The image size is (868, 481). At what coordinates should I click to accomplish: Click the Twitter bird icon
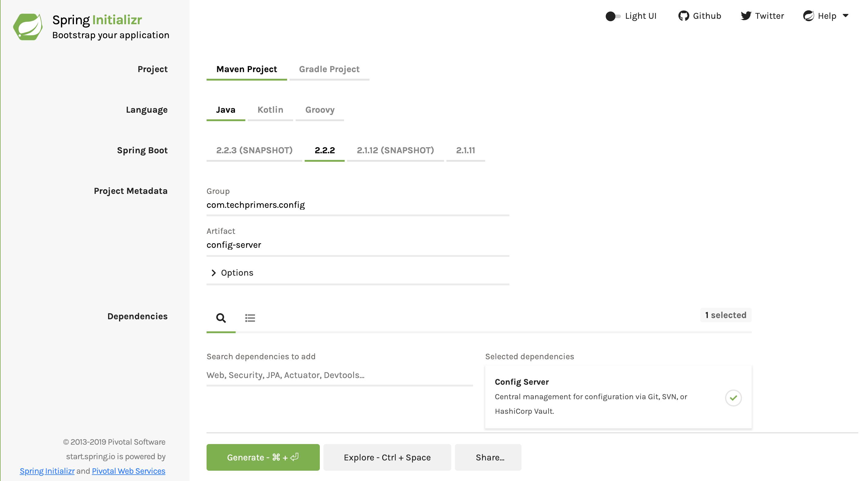(746, 16)
